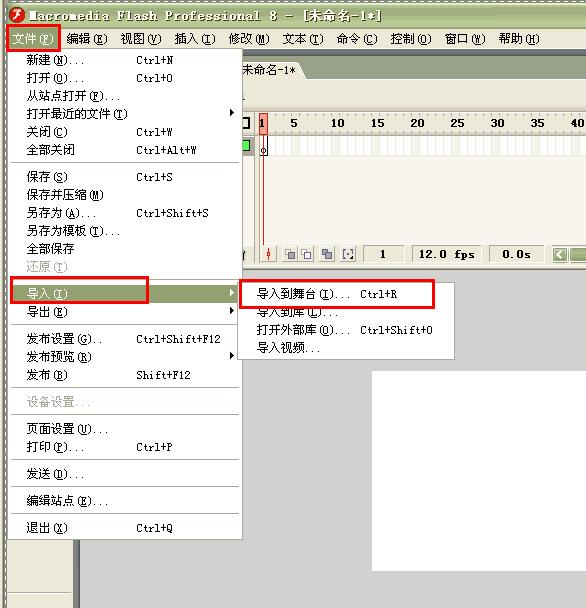The image size is (586, 608).
Task: Click frame 1 playhead marker
Action: click(263, 124)
